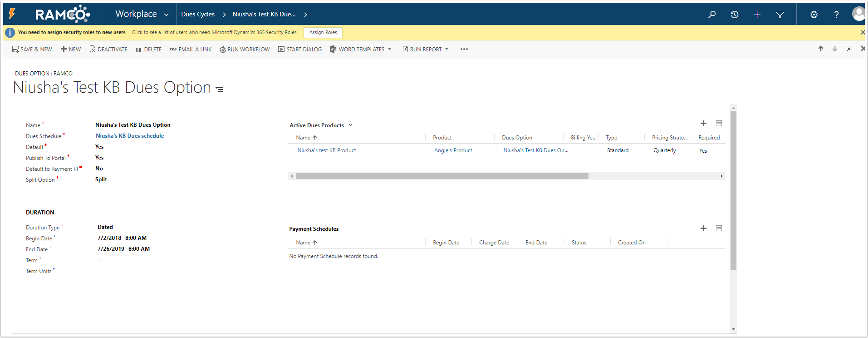Click Default to Payment Pl value No
This screenshot has height=338, width=868.
click(x=99, y=169)
